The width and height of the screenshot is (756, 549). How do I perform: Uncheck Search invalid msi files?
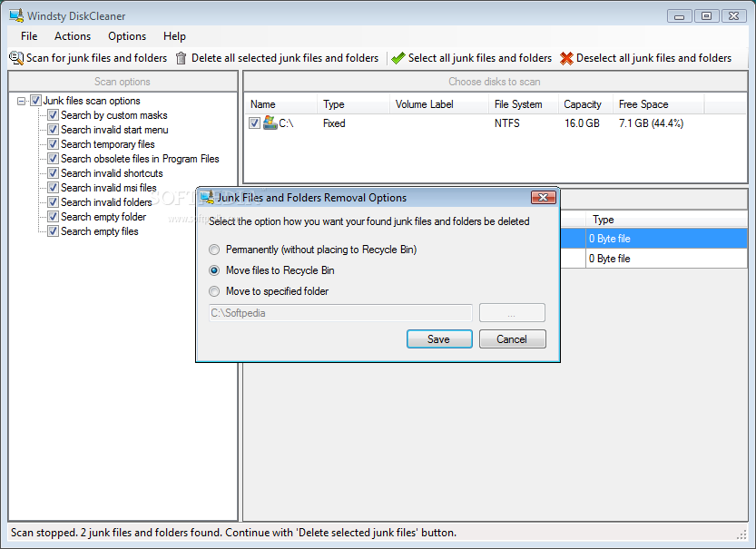click(53, 188)
